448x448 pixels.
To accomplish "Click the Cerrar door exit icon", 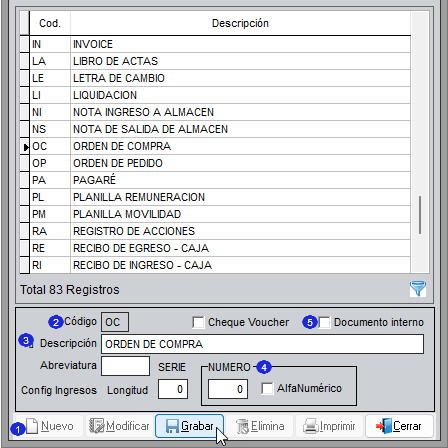I will [384, 426].
